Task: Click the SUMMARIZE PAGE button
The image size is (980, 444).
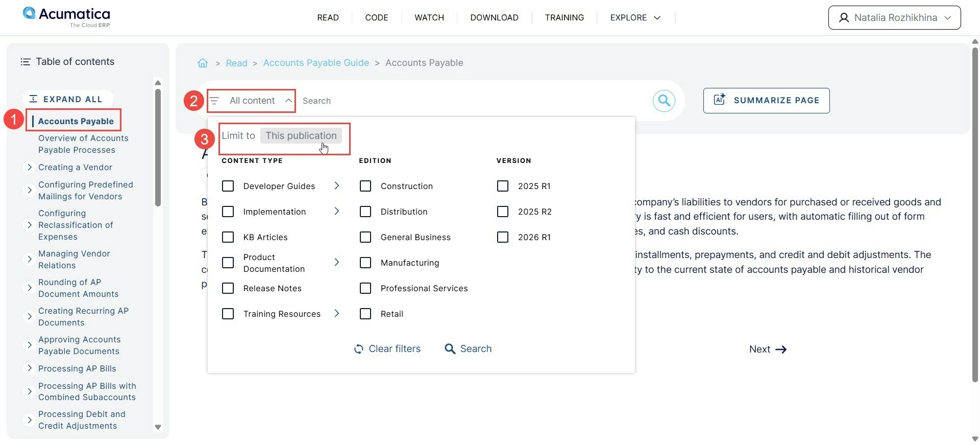Action: [x=766, y=101]
